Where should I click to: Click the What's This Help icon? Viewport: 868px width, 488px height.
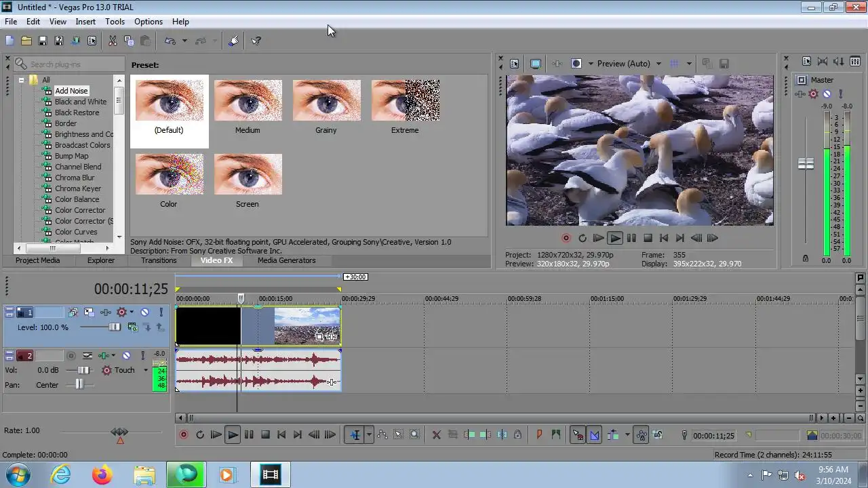coord(256,41)
